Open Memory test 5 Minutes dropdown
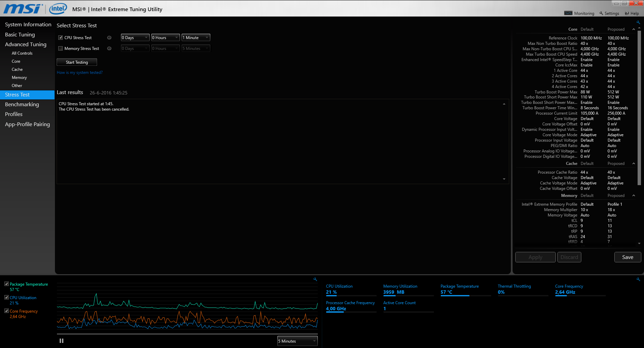This screenshot has height=348, width=644. (x=196, y=49)
